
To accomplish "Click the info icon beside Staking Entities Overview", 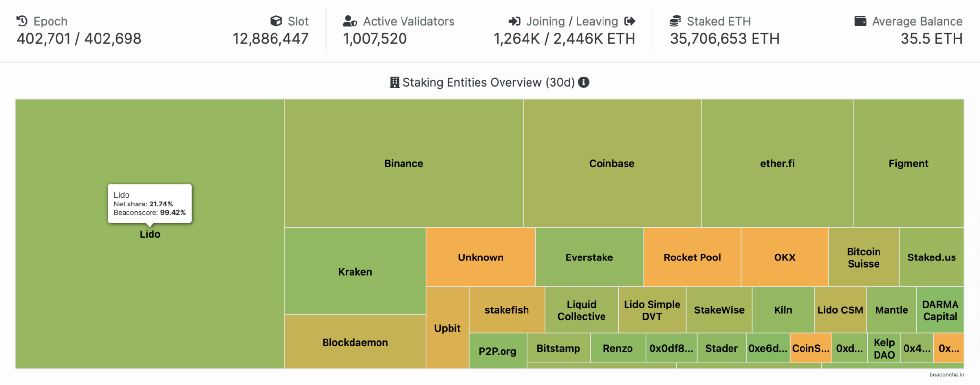I will click(583, 82).
